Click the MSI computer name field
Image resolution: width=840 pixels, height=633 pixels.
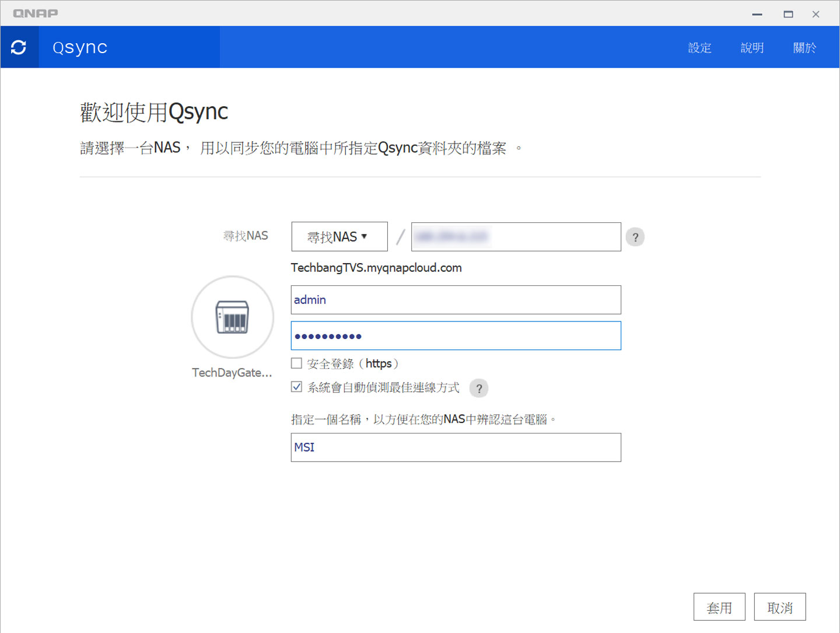(x=456, y=447)
